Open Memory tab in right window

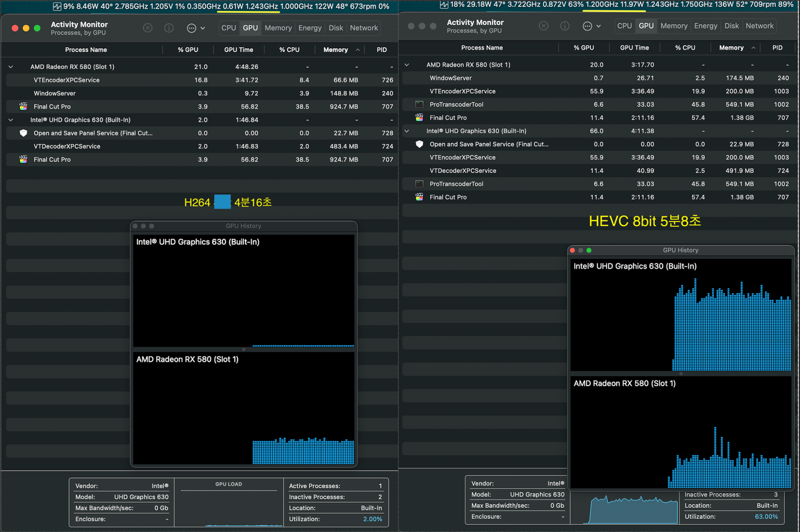pyautogui.click(x=674, y=26)
